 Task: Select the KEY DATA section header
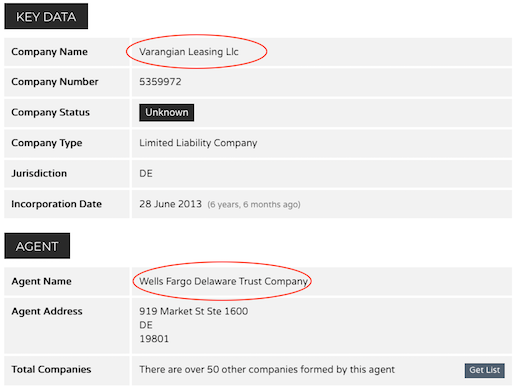pyautogui.click(x=46, y=16)
